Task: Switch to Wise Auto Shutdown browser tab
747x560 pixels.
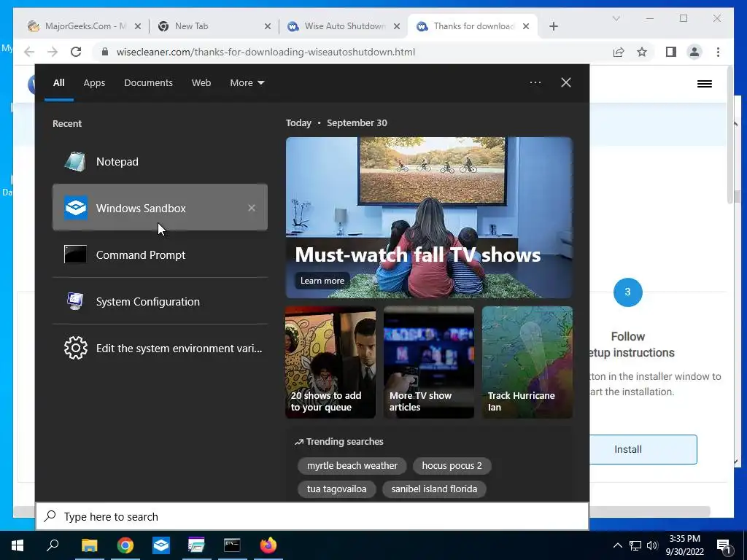Action: point(345,26)
